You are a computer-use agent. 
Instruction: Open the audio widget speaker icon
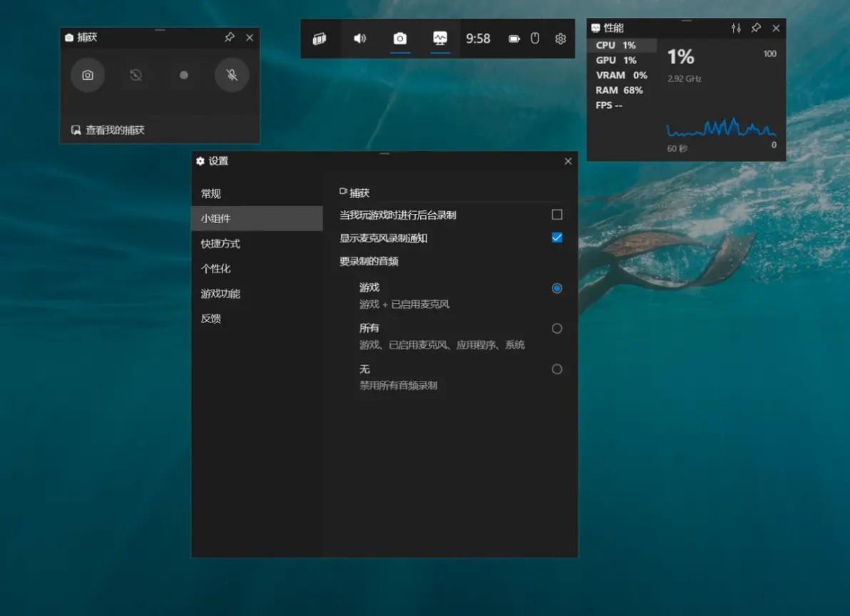pos(359,38)
